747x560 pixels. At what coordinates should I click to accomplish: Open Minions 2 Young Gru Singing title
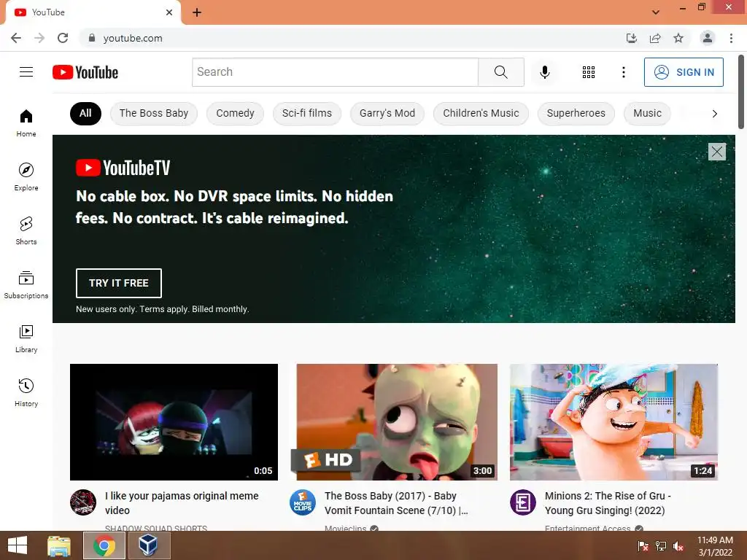608,503
